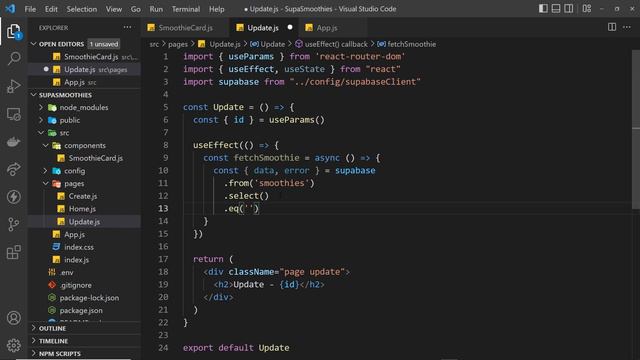Open the .env file
640x360 pixels.
[85, 272]
